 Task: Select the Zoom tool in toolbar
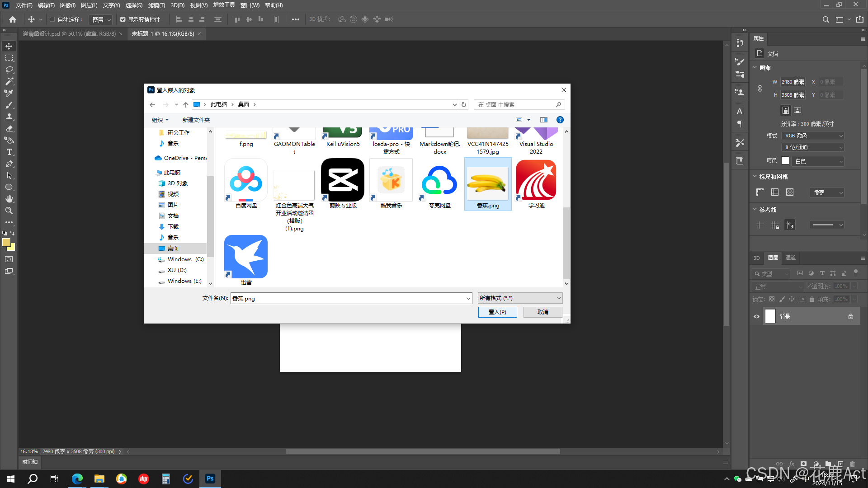click(x=9, y=211)
